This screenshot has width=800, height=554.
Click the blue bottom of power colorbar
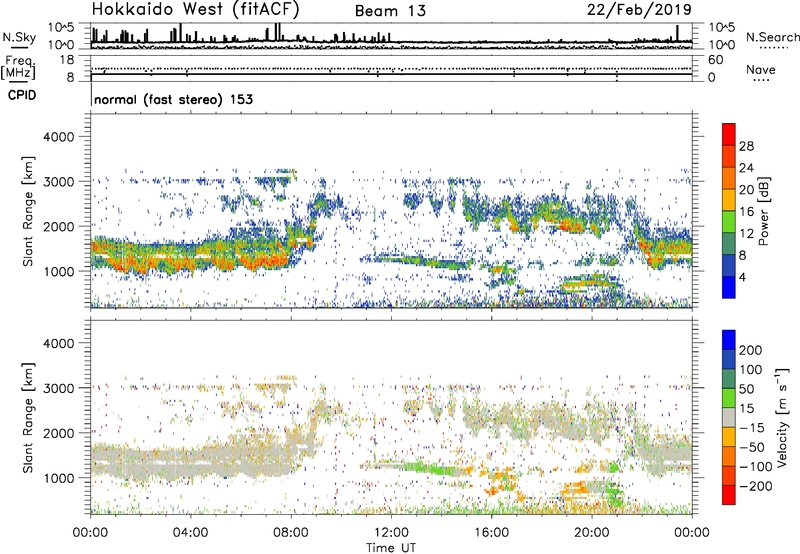pos(729,287)
